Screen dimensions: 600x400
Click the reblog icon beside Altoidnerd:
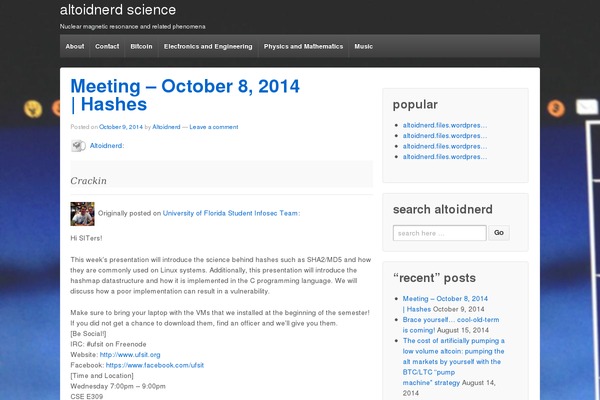click(x=78, y=146)
